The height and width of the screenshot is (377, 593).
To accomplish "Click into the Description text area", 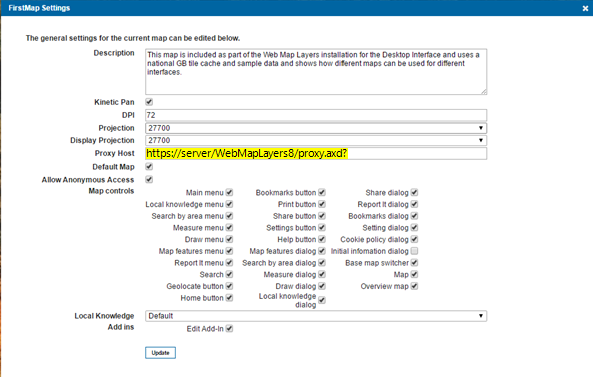I will point(316,71).
